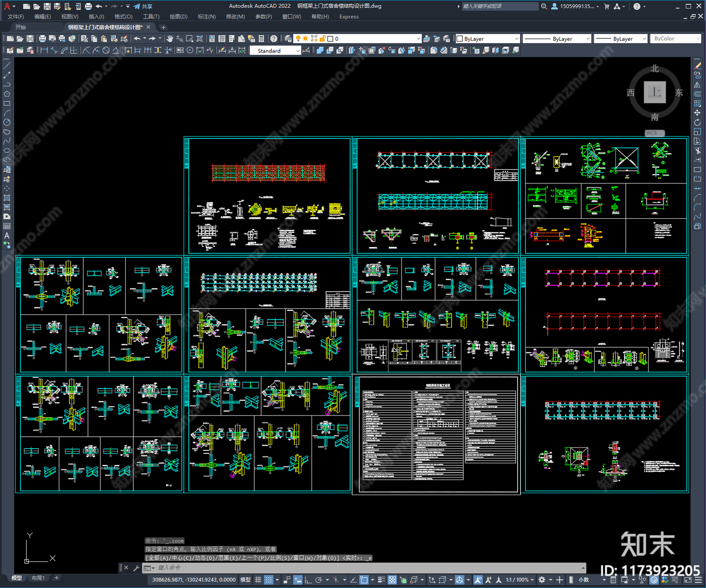This screenshot has height=588, width=706.
Task: Click the Linear Dimension toolbar icon
Action: (x=44, y=50)
